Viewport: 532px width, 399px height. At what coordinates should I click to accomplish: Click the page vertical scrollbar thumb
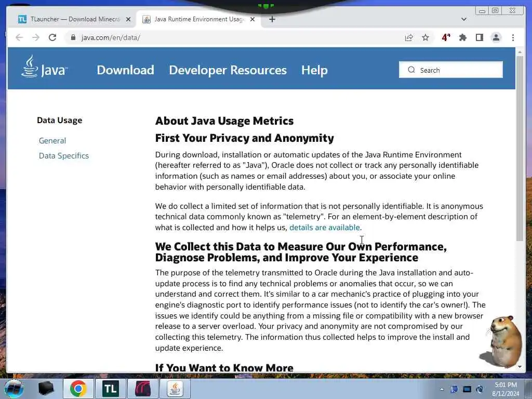pyautogui.click(x=520, y=149)
